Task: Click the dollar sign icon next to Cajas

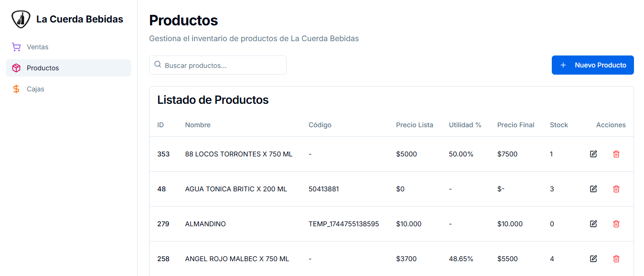Action: pyautogui.click(x=16, y=88)
